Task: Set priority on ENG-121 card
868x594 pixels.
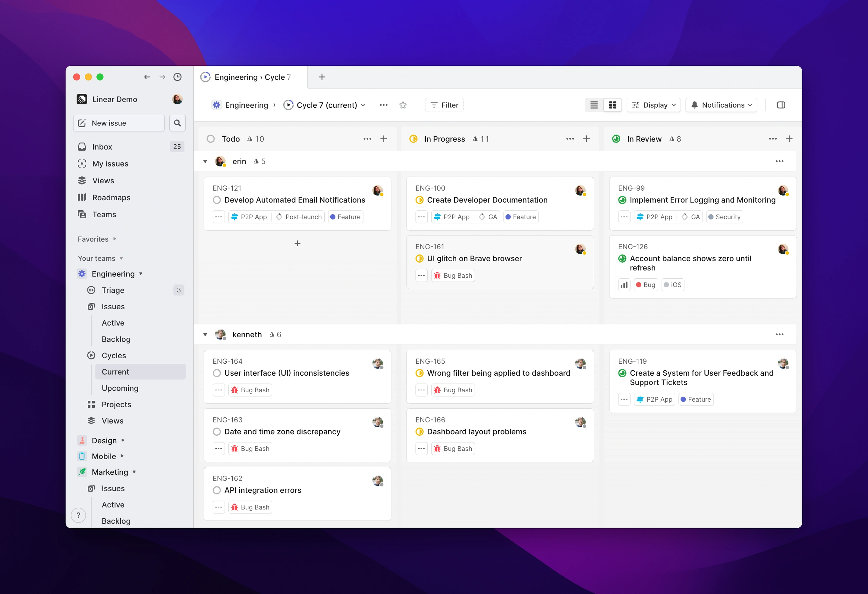Action: pyautogui.click(x=219, y=217)
